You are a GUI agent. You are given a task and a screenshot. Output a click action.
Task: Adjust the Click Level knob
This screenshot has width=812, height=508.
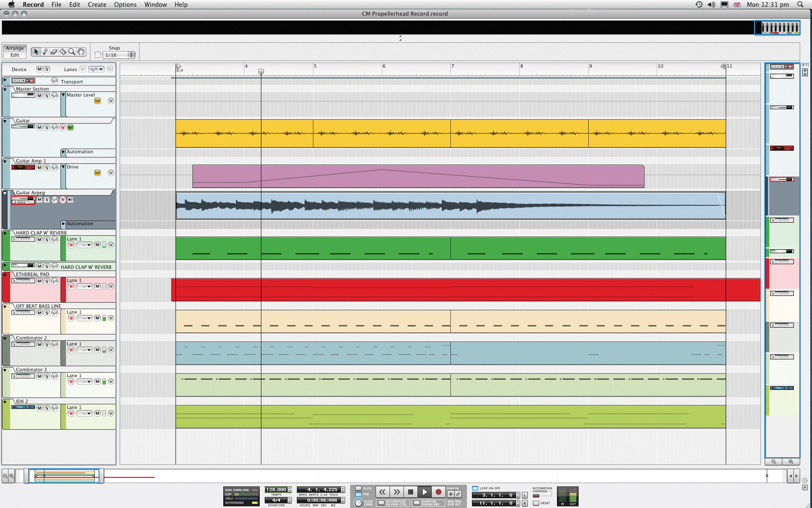pos(359,503)
